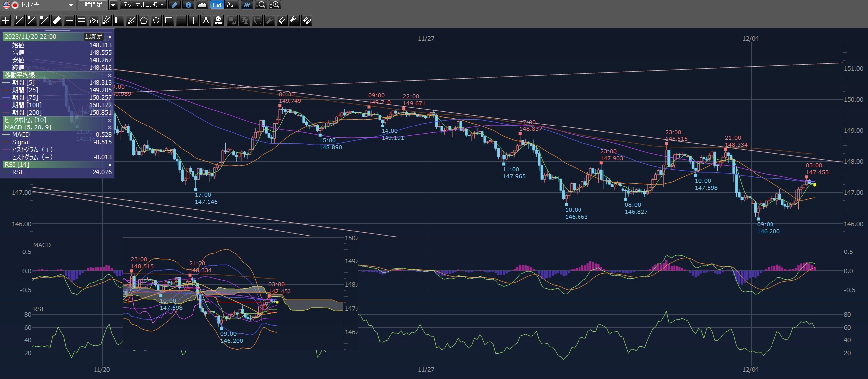Screen dimensions: 868x379
Task: Select the pentagon shape drawing tool
Action: (144, 20)
